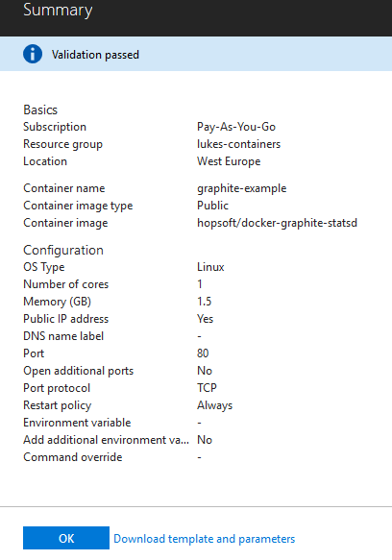Click the Basics section heading
The height and width of the screenshot is (560, 392).
[x=40, y=110]
